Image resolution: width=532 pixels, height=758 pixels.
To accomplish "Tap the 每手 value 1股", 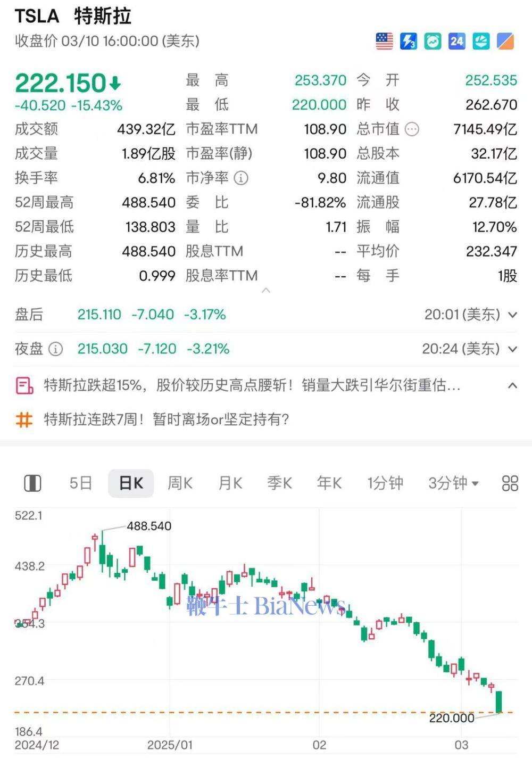I will click(508, 276).
